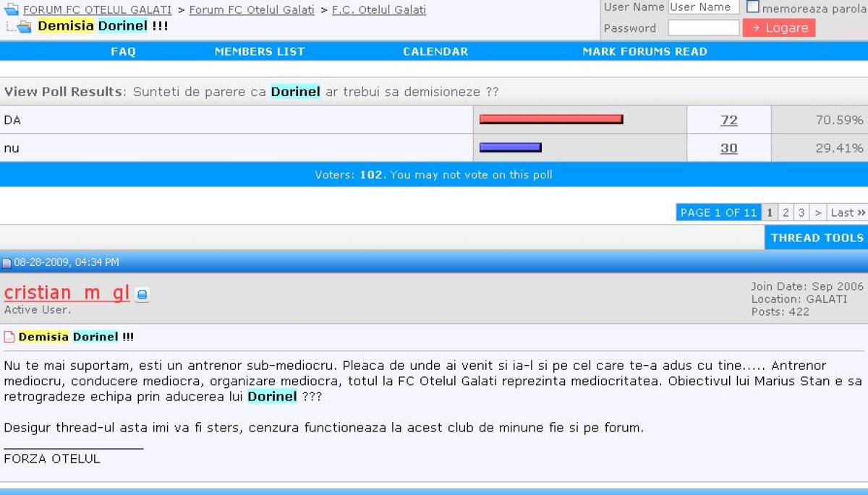Click the 72 votes link for DA
The width and height of the screenshot is (868, 495).
pos(729,120)
